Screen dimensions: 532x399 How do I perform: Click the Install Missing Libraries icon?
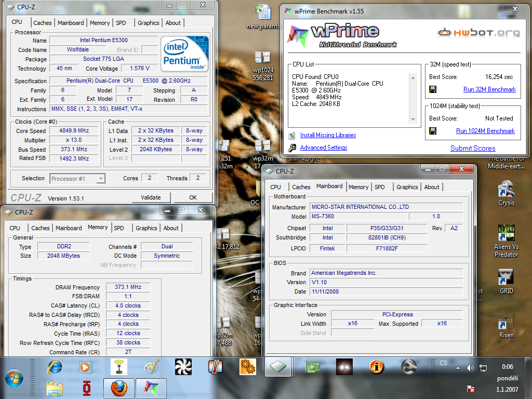(292, 135)
